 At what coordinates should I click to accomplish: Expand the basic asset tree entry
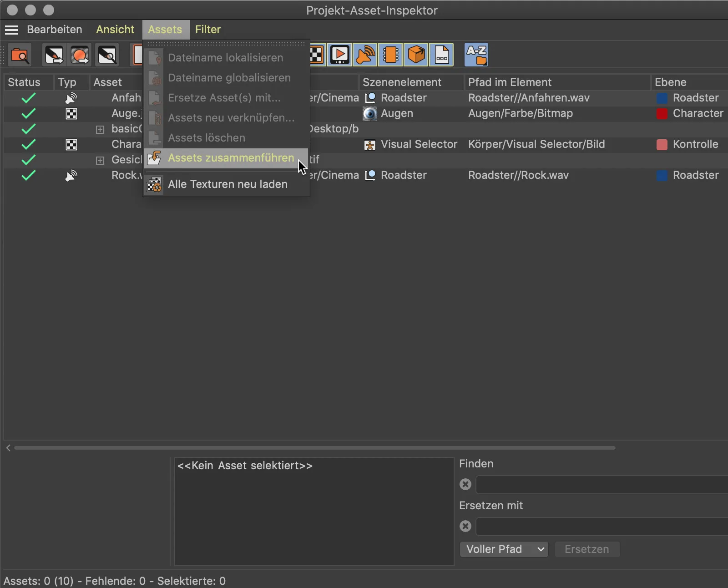click(x=100, y=129)
